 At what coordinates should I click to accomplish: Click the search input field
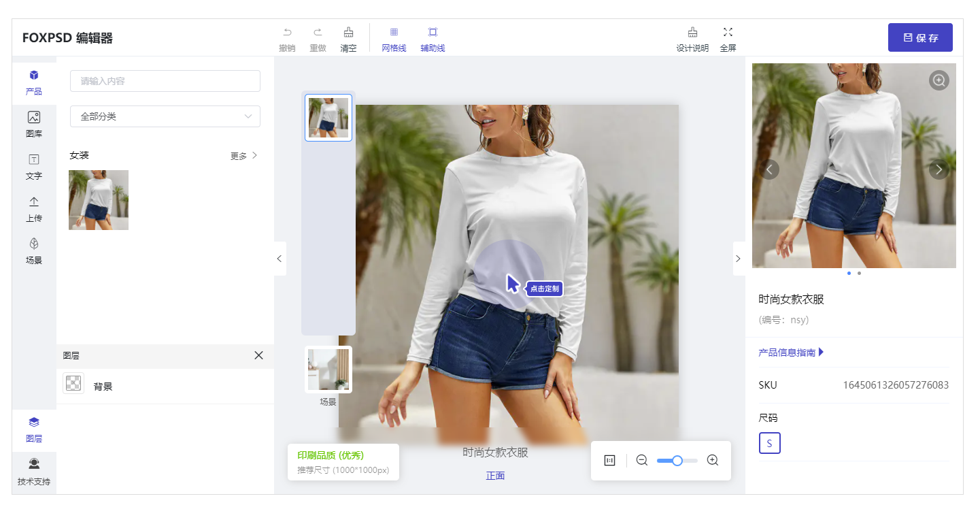pos(165,81)
